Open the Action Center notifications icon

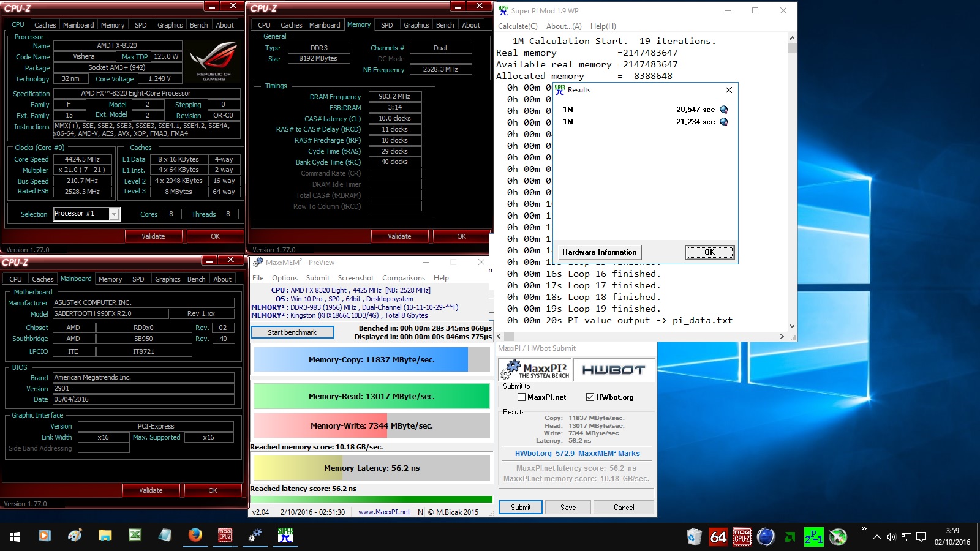921,537
